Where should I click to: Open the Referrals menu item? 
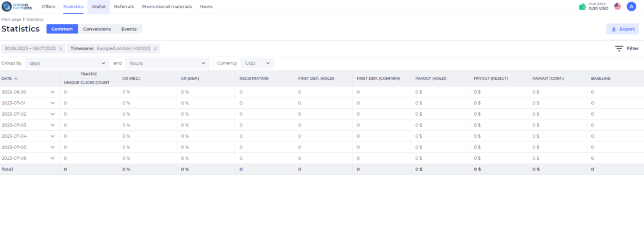124,6
